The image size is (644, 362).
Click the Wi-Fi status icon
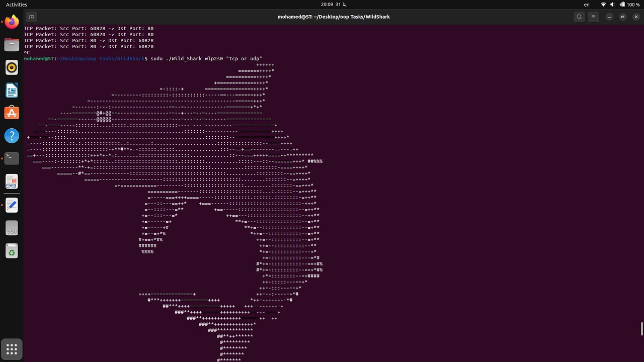click(603, 5)
